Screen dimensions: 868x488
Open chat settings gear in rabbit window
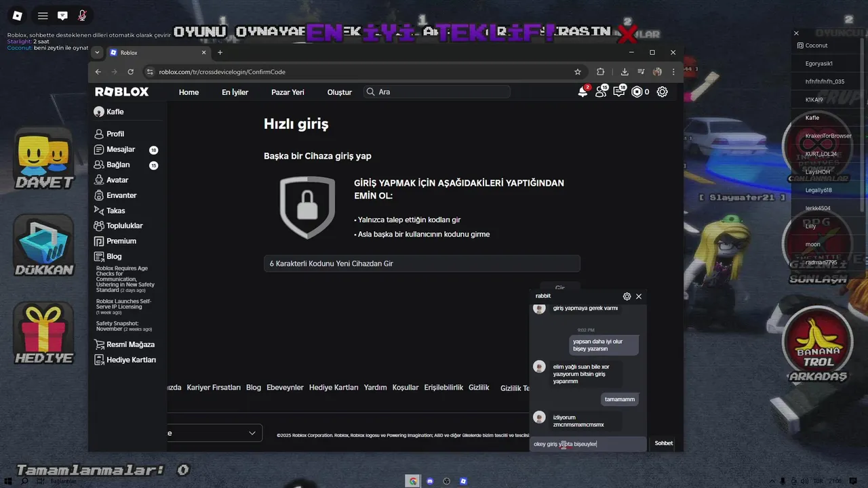point(627,296)
